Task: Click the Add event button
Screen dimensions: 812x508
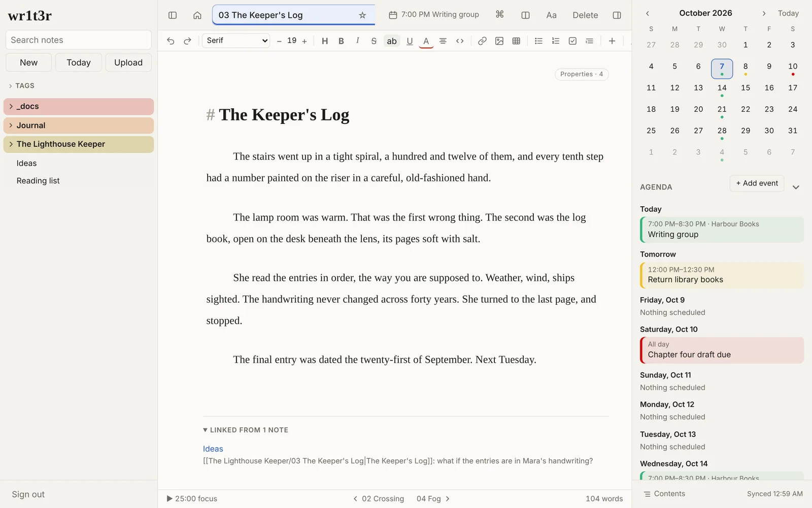Action: 757,183
